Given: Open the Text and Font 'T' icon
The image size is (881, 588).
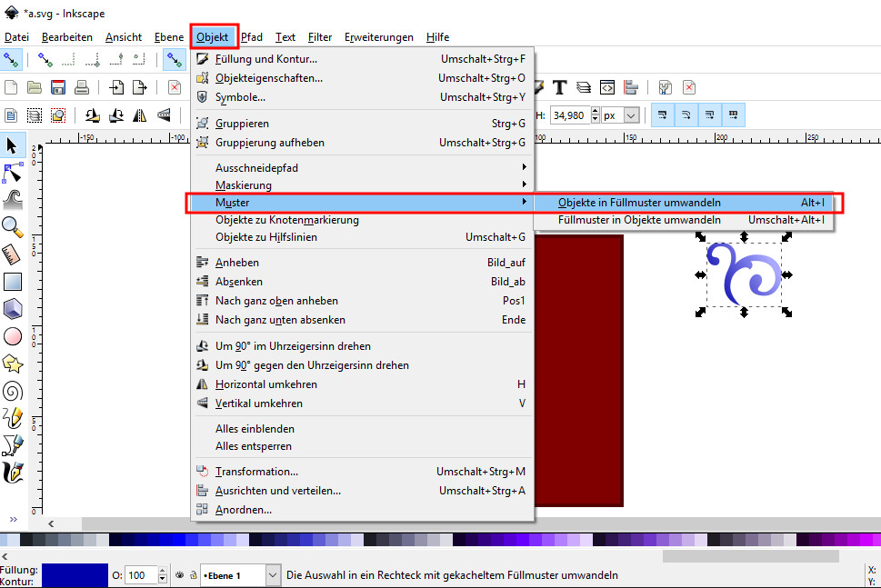Looking at the screenshot, I should (560, 87).
